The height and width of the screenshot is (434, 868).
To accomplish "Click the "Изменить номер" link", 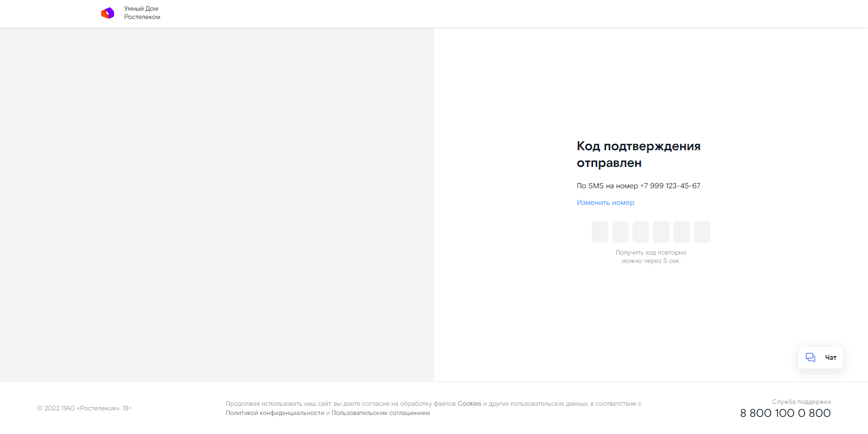I will (x=605, y=203).
